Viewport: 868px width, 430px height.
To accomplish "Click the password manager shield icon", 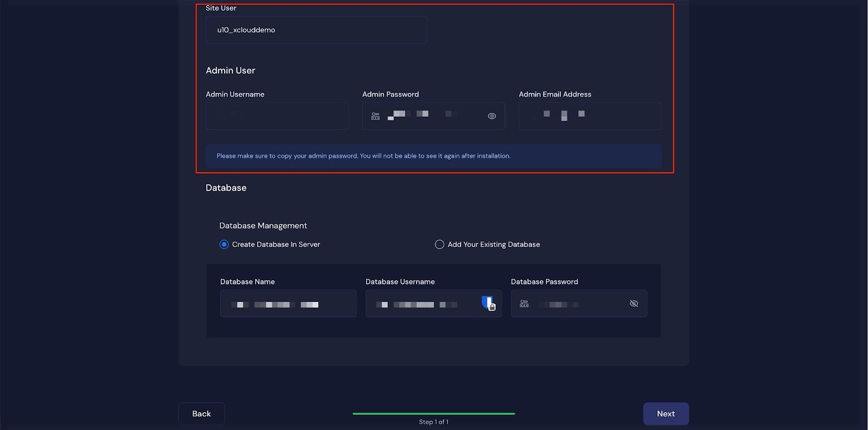I will 488,303.
